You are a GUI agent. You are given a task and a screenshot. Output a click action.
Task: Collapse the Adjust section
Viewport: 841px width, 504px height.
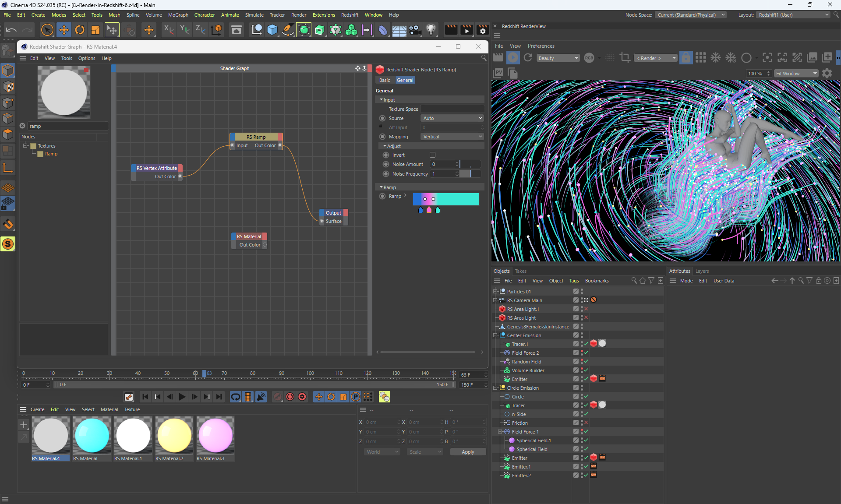pos(385,146)
